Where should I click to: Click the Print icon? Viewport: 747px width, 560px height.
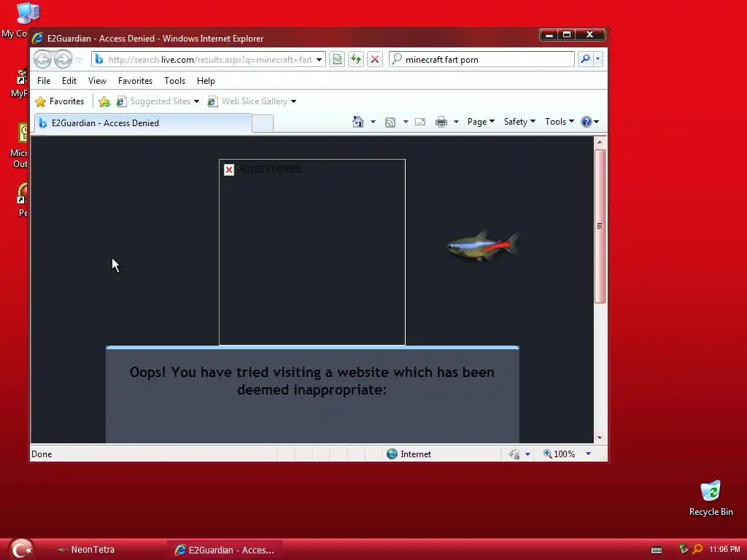tap(441, 122)
